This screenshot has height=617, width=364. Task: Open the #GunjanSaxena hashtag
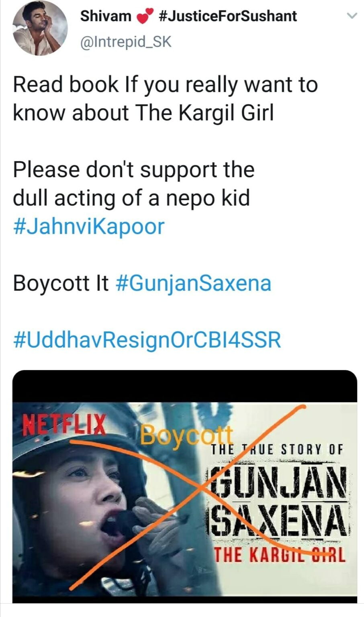(193, 283)
